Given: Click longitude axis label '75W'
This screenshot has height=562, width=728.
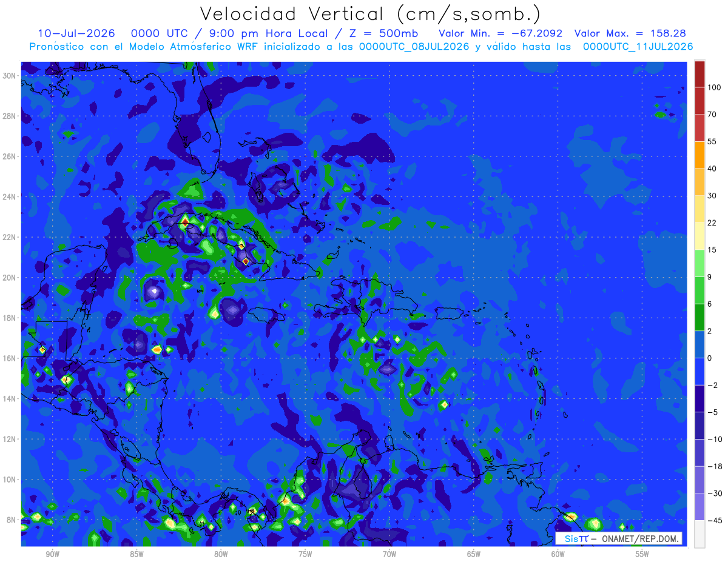Looking at the screenshot, I should (x=305, y=554).
